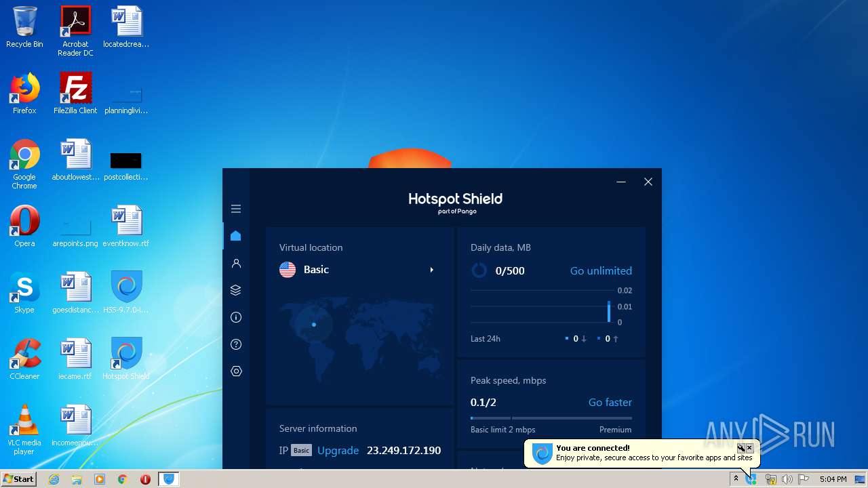
Task: Open the Help question mark icon
Action: 236,344
